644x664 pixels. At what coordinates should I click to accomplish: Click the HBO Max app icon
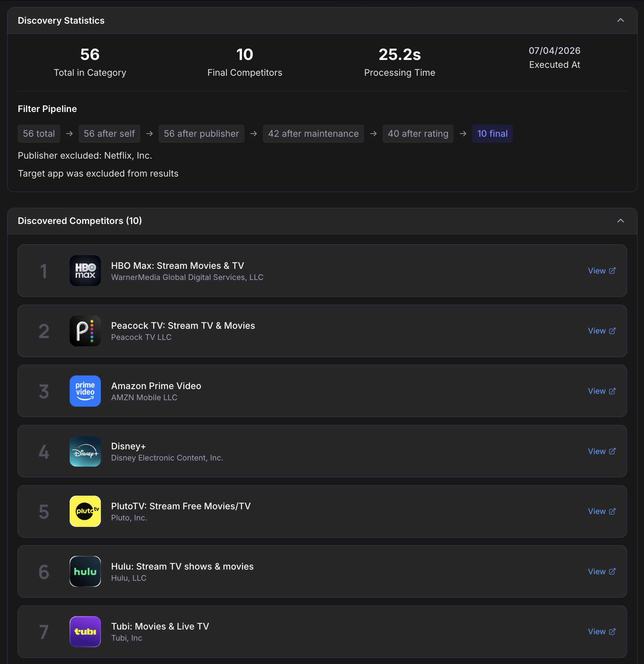coord(85,271)
